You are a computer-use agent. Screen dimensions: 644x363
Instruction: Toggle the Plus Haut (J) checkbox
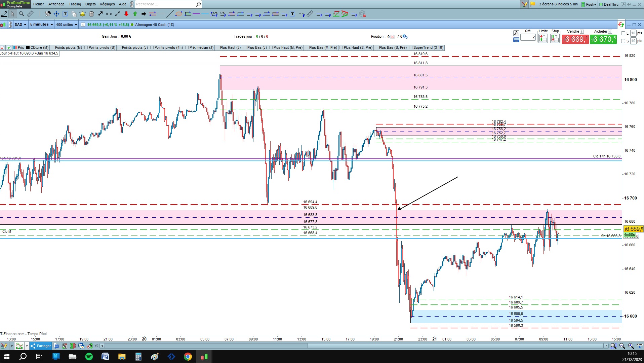coord(217,48)
